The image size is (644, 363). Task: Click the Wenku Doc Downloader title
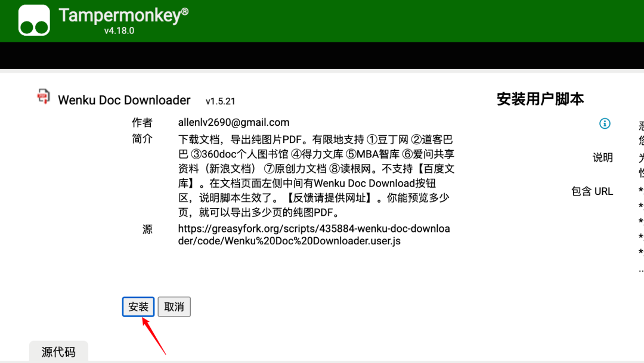tap(124, 100)
